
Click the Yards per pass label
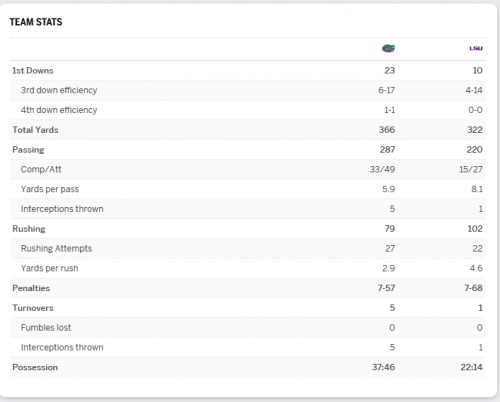point(50,189)
